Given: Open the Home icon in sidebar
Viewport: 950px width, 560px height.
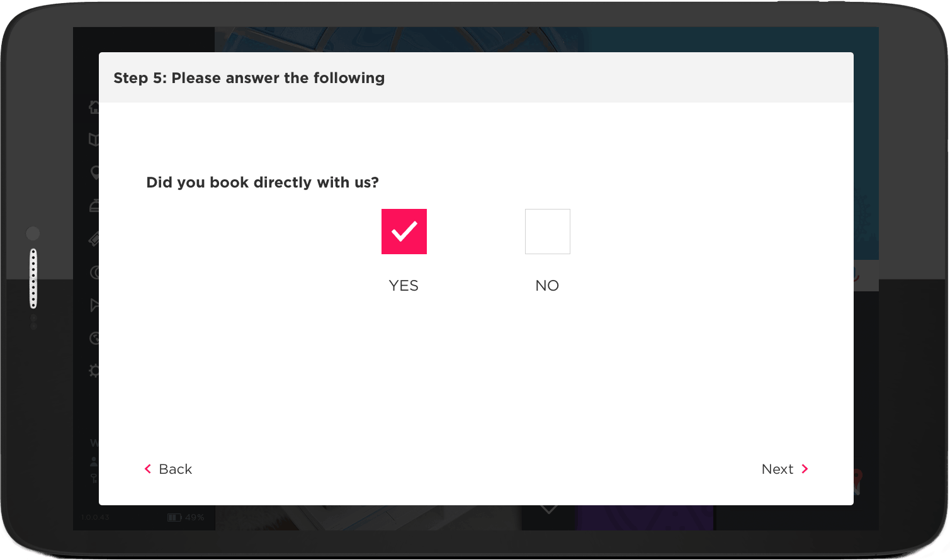Looking at the screenshot, I should pyautogui.click(x=94, y=107).
